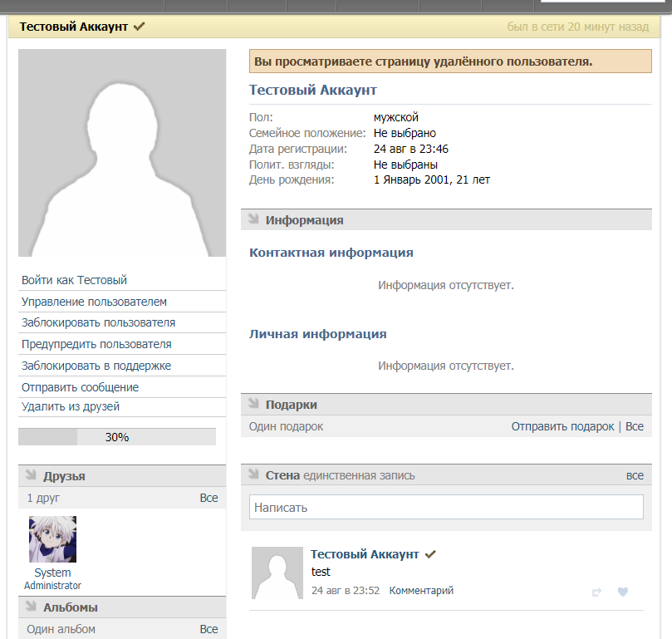
Task: Click Удалить из друзей
Action: point(71,406)
